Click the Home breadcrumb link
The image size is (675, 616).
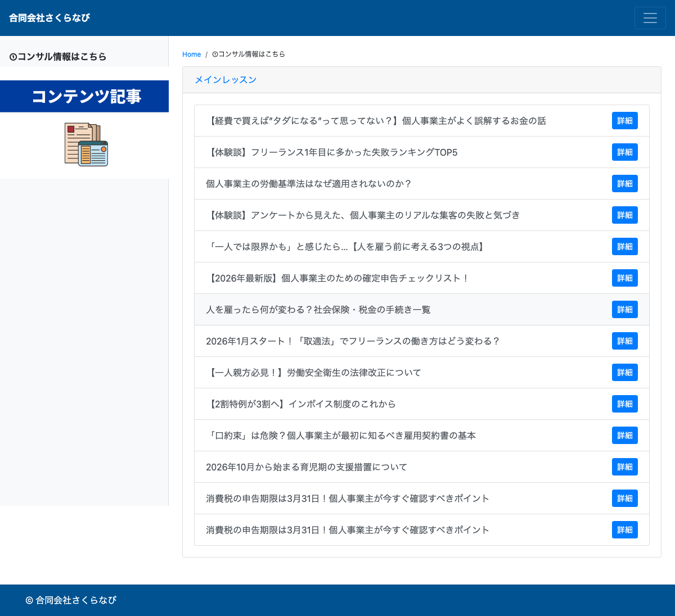tap(191, 54)
